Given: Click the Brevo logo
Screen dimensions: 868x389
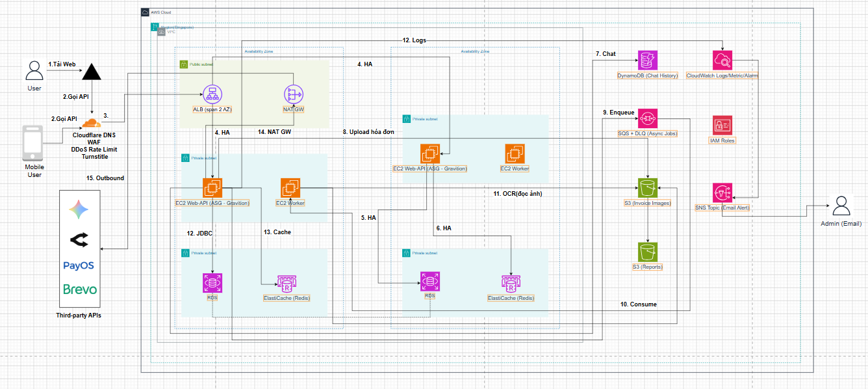Looking at the screenshot, I should coord(79,289).
